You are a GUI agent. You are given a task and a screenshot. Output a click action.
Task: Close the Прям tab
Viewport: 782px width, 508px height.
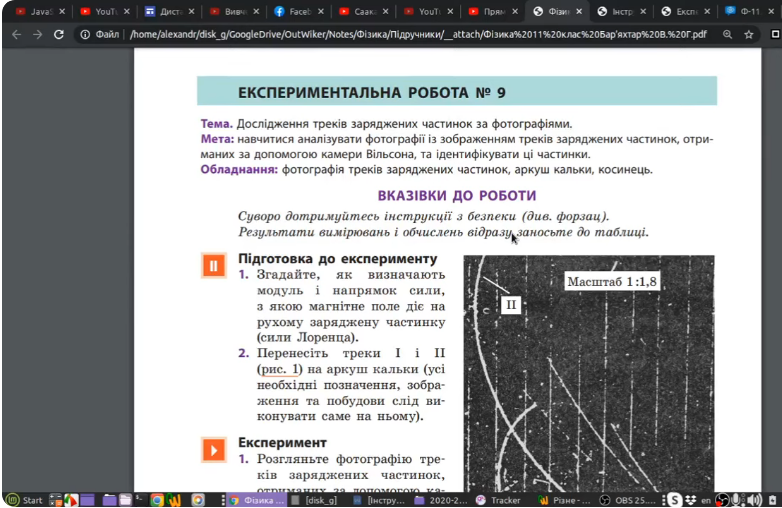click(515, 11)
